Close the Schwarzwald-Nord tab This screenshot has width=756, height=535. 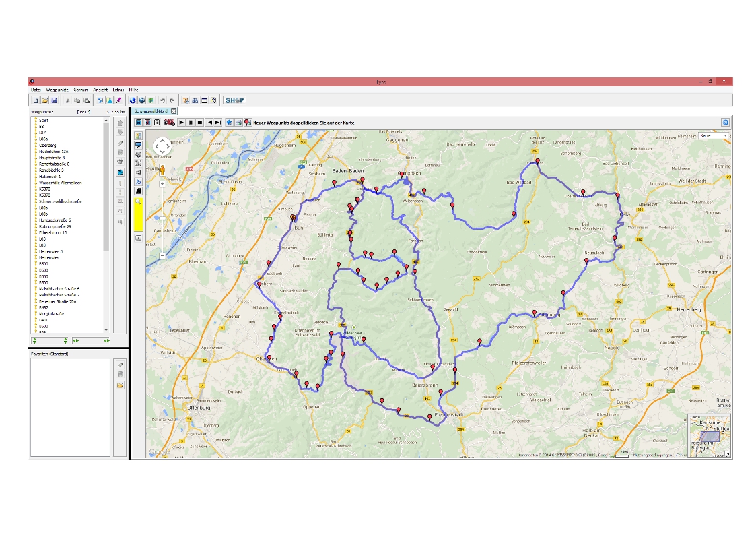(x=173, y=111)
